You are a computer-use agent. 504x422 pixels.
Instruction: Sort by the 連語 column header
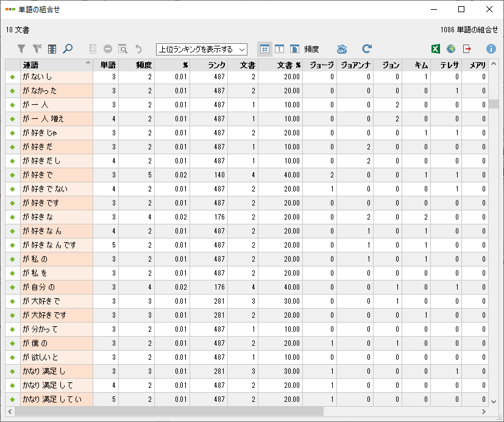[x=55, y=65]
